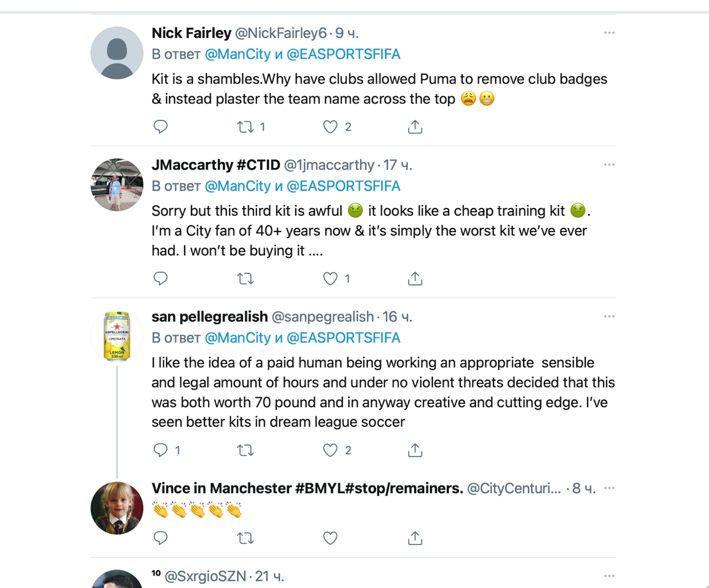
Task: Reply to JMaccarthy #CTID's tweet
Action: tap(160, 278)
